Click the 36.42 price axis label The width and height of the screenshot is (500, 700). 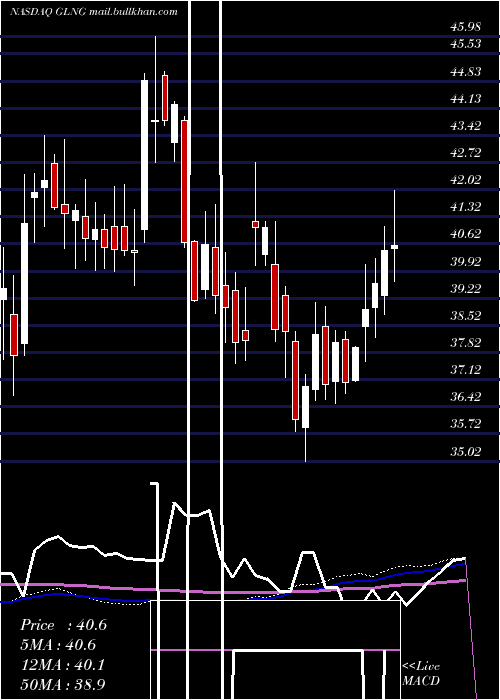(466, 396)
